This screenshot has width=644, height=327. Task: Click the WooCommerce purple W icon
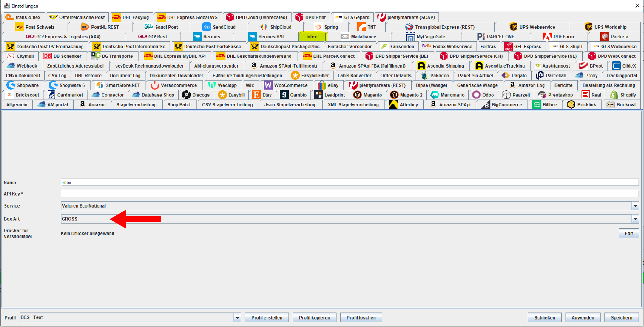pyautogui.click(x=268, y=85)
